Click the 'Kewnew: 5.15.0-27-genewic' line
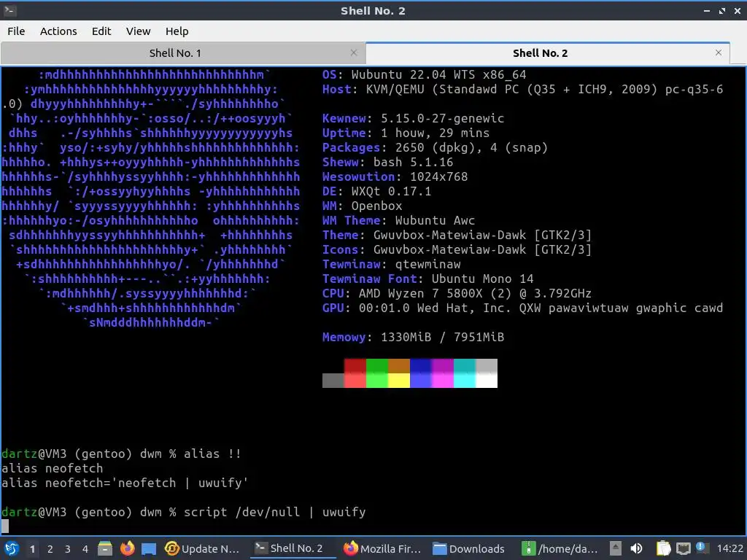The width and height of the screenshot is (747, 560). point(413,119)
